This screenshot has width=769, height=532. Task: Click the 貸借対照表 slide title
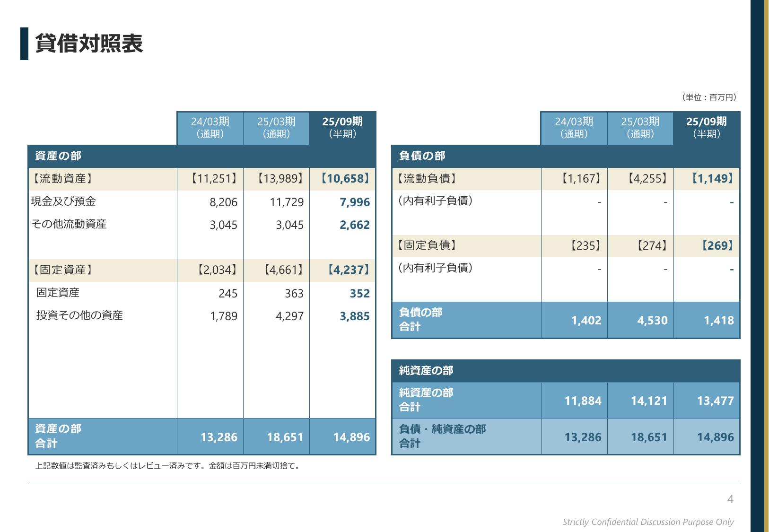pos(89,44)
